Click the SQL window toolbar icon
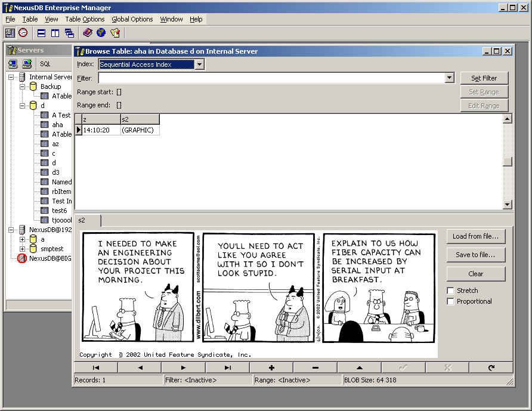Image resolution: width=532 pixels, height=411 pixels. 10,33
